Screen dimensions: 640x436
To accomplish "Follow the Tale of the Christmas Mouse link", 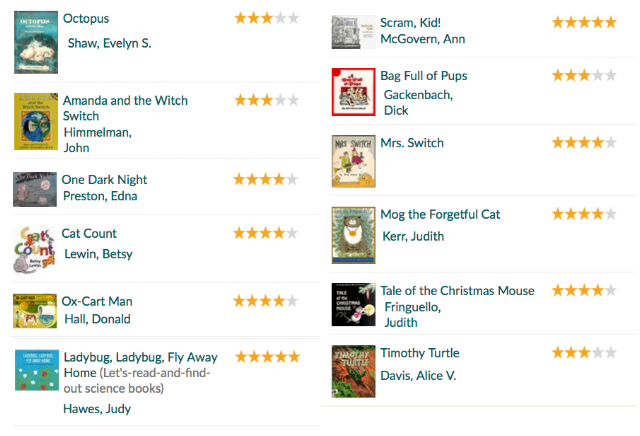I will click(457, 291).
